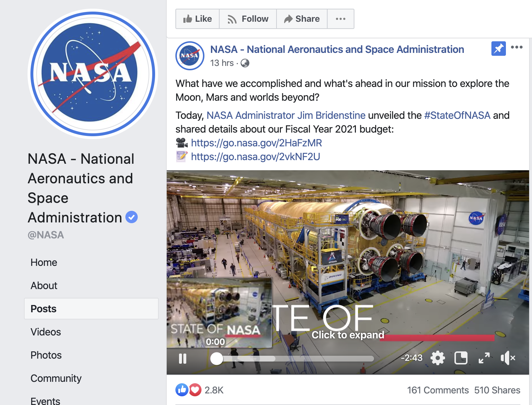Expand the Share button options

coord(302,19)
